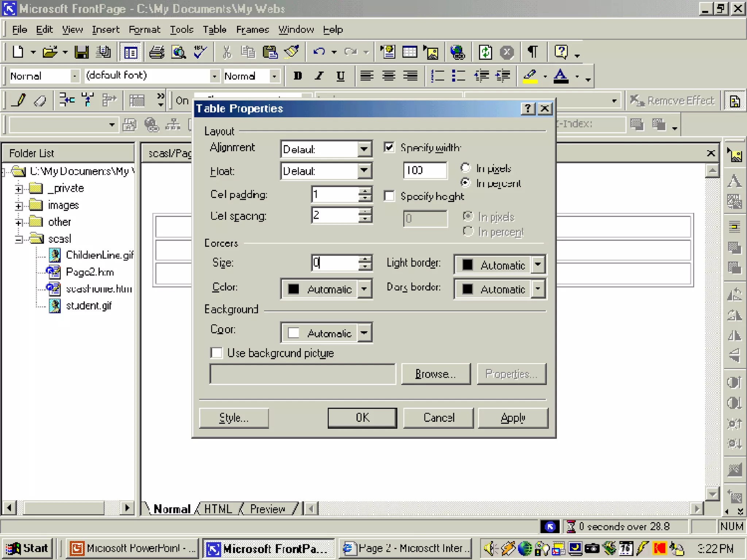
Task: Click the Undo arrow icon
Action: click(319, 52)
